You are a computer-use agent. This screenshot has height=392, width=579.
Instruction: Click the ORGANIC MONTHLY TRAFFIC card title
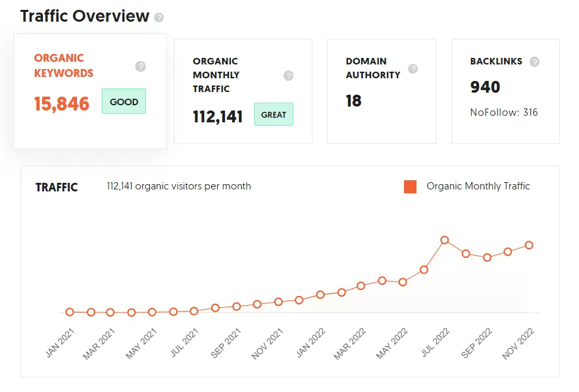pos(216,75)
